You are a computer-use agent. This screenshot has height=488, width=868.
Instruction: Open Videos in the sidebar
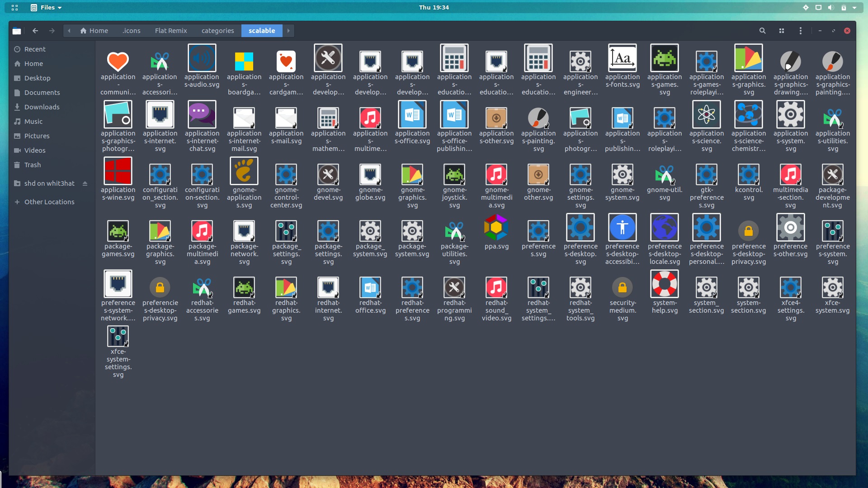52,150
